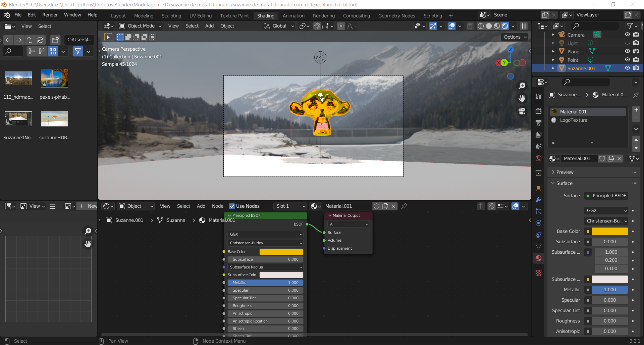Image resolution: width=644 pixels, height=345 pixels.
Task: Open the Render Properties tab
Action: [538, 111]
